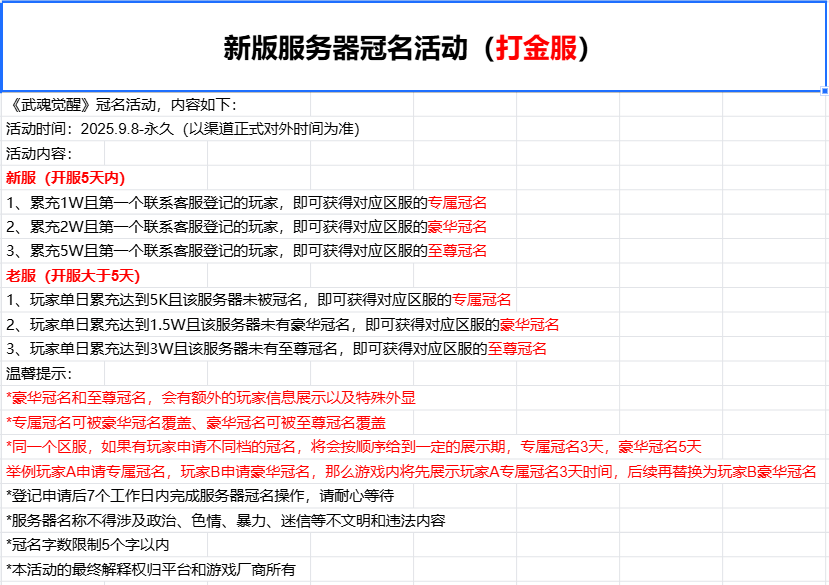The width and height of the screenshot is (829, 585).
Task: Select the 活动内容 cell
Action: coord(40,153)
